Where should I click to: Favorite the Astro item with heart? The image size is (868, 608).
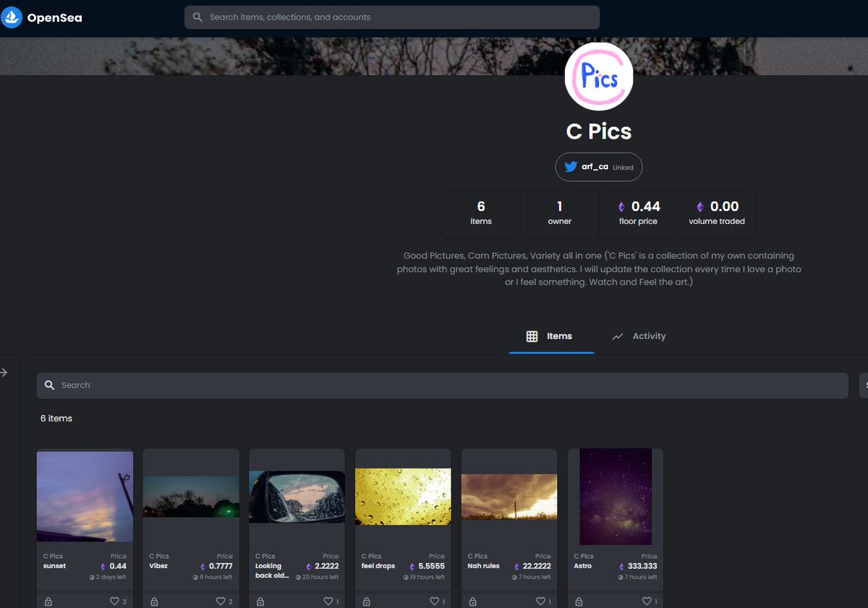[x=647, y=601]
